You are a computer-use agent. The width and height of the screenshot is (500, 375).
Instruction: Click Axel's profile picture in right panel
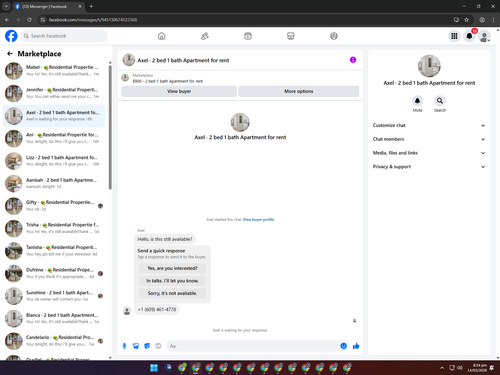(429, 66)
